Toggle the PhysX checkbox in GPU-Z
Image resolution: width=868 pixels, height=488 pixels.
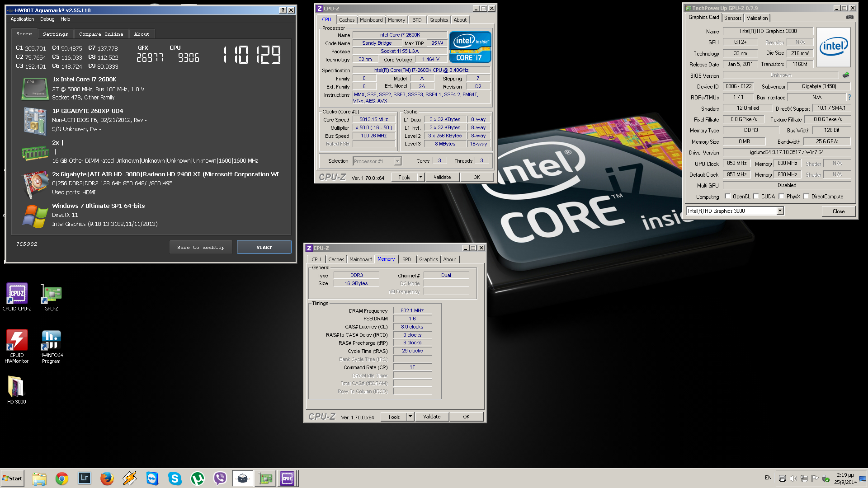[x=781, y=197]
